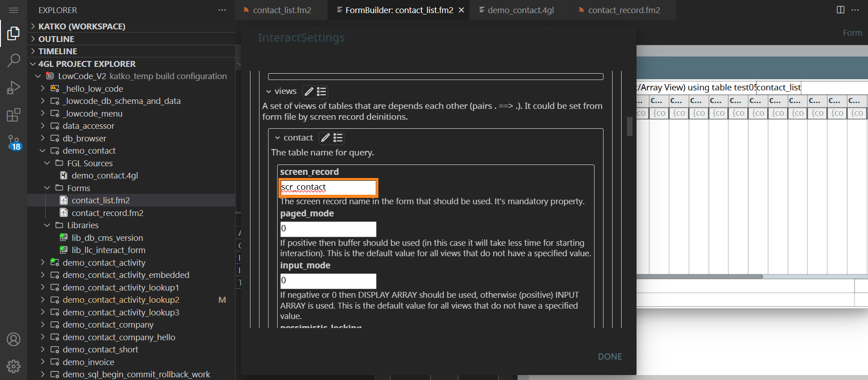Image resolution: width=868 pixels, height=380 pixels.
Task: Expand the OUTLINE section
Action: pyautogui.click(x=33, y=39)
